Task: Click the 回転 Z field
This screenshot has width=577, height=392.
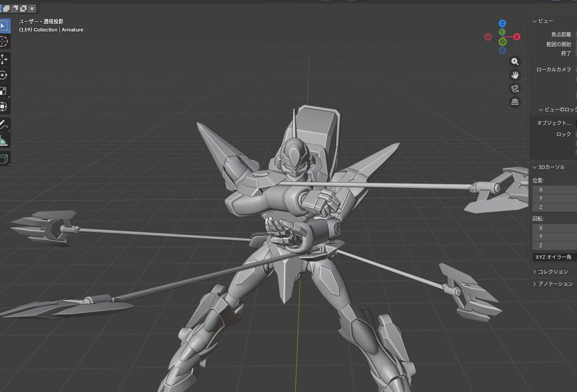Action: coord(555,245)
